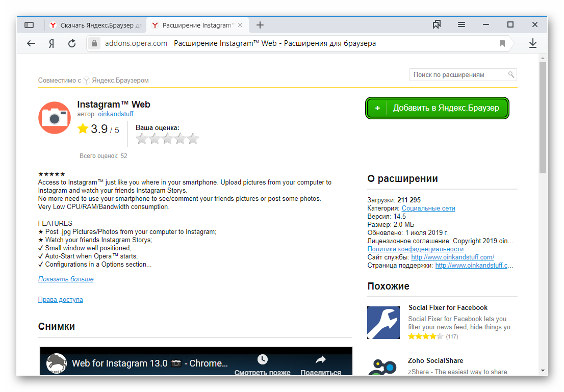Click the Добавить в Яндекс.Браузер button

coord(437,108)
